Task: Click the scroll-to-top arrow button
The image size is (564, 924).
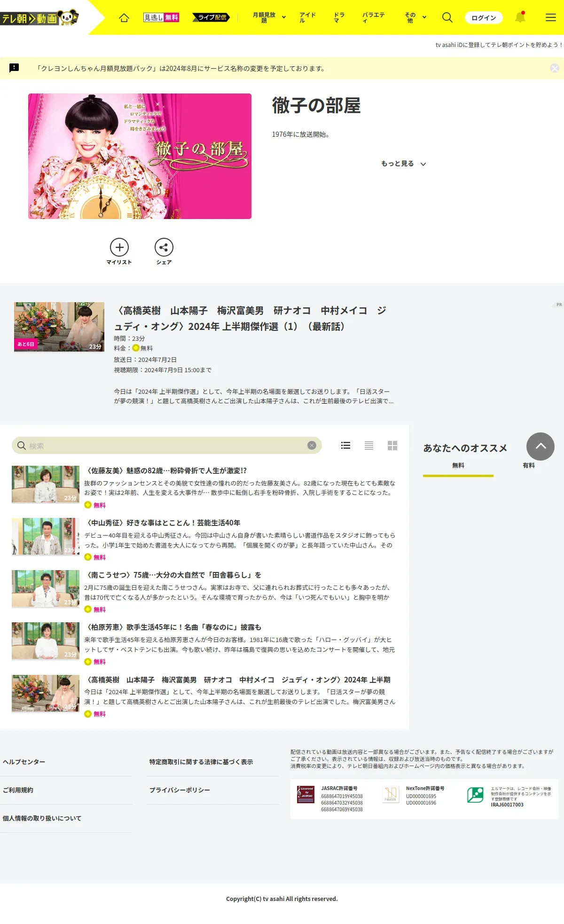Action: [540, 446]
